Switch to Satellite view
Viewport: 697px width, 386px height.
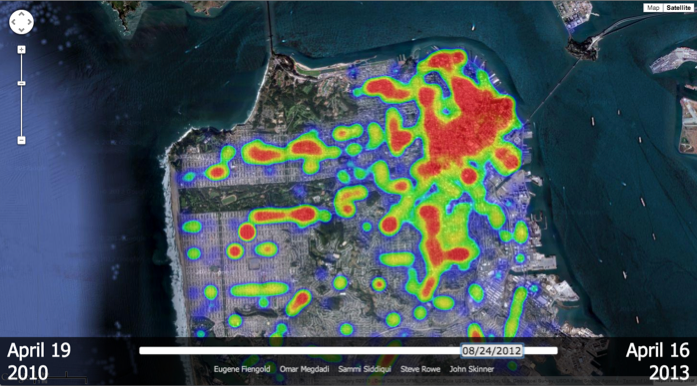pyautogui.click(x=677, y=8)
